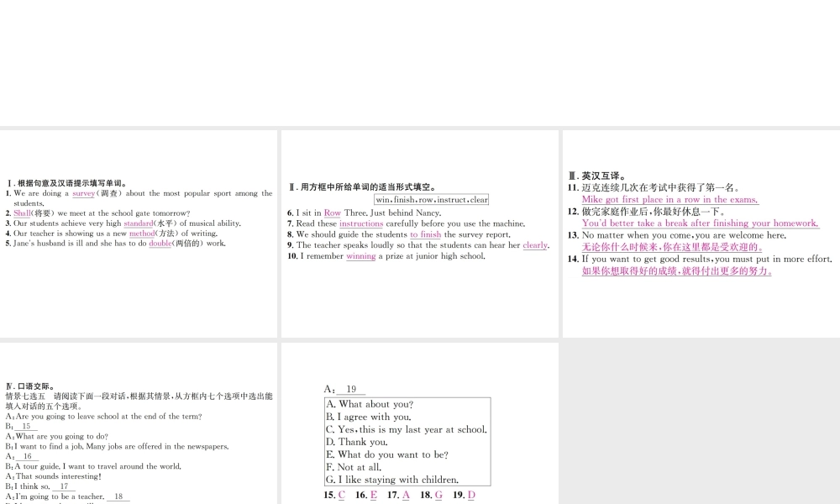This screenshot has width=840, height=504.
Task: Click the answer 'winning' in sentence 10
Action: tap(360, 256)
